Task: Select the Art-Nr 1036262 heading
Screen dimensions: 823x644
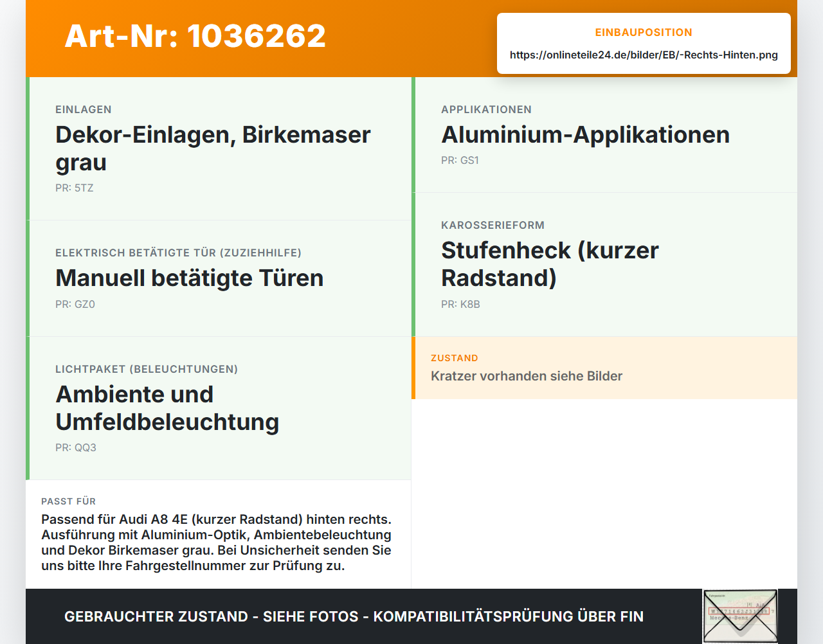Action: pos(195,36)
